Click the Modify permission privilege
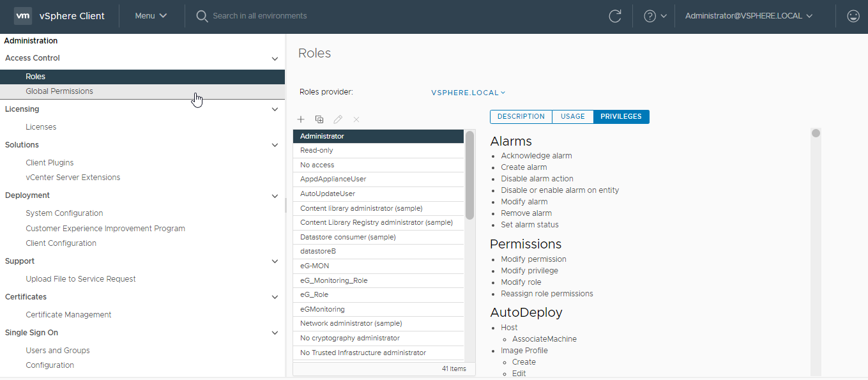Screen dimensions: 868x380 point(533,259)
